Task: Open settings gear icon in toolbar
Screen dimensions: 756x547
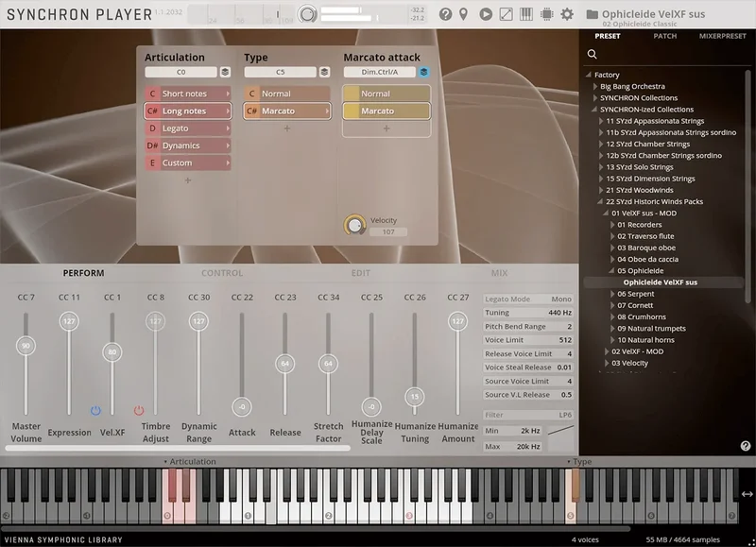Action: pos(567,14)
